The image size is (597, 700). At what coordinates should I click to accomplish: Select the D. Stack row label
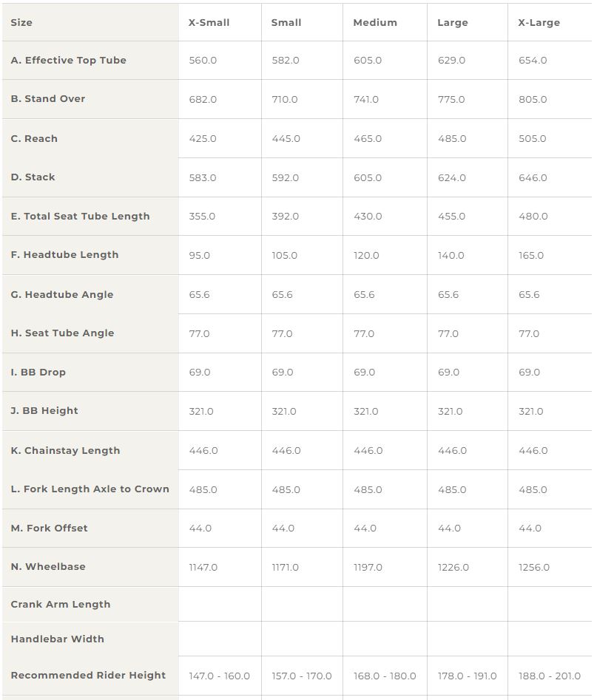(x=33, y=177)
